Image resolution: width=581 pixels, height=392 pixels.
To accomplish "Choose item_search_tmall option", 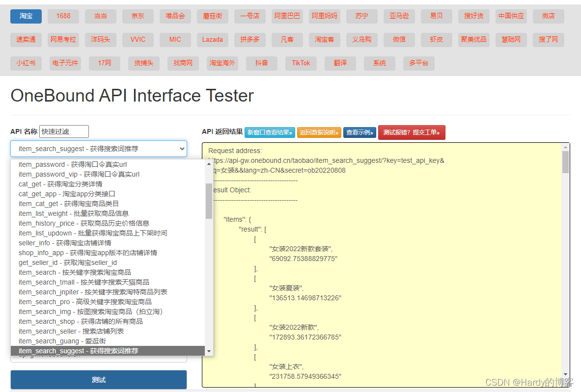I will (108, 282).
